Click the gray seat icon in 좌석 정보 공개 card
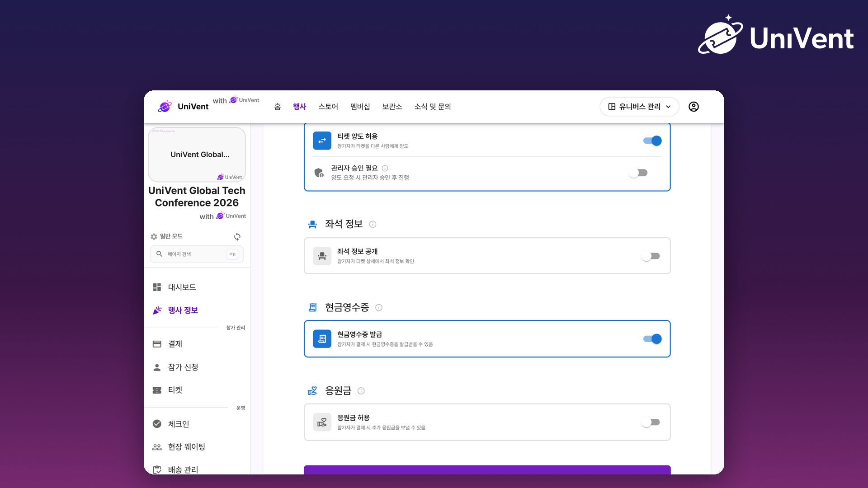 pos(322,256)
